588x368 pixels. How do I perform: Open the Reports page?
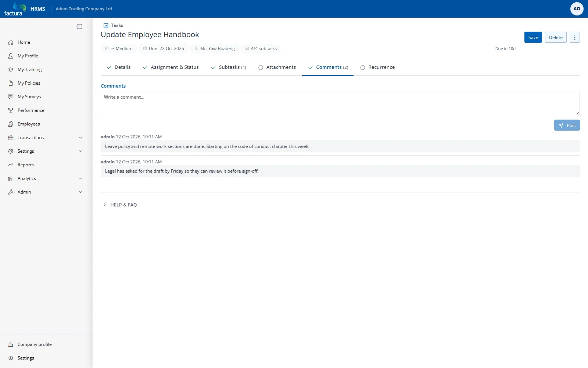pos(25,165)
